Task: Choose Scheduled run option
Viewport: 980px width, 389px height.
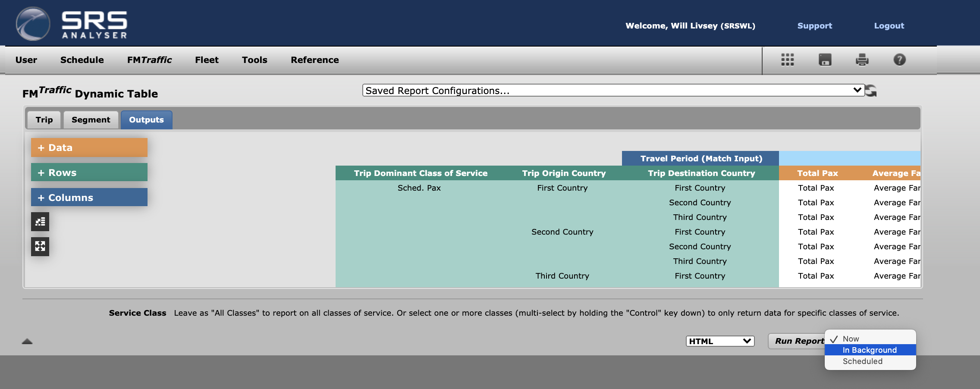Action: [x=870, y=361]
